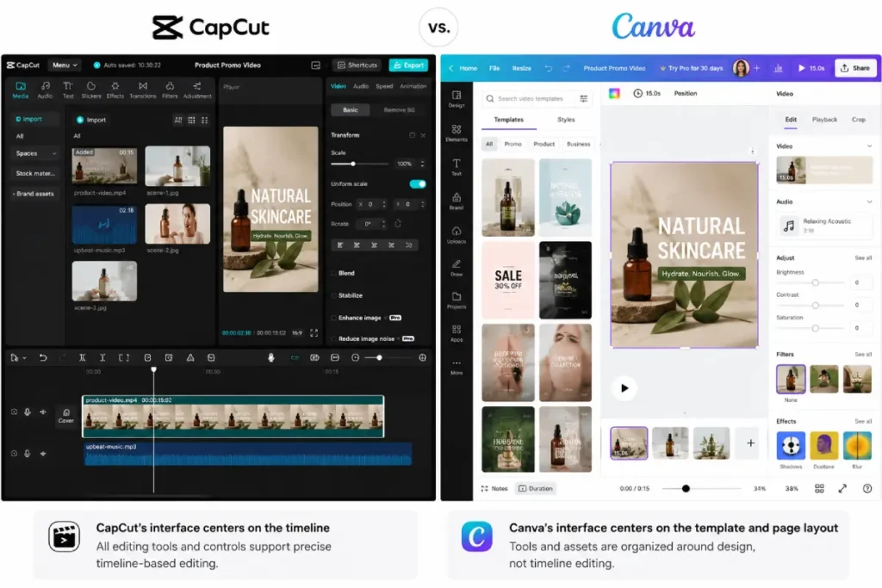Open Canva Projects sidebar panel

tap(457, 300)
